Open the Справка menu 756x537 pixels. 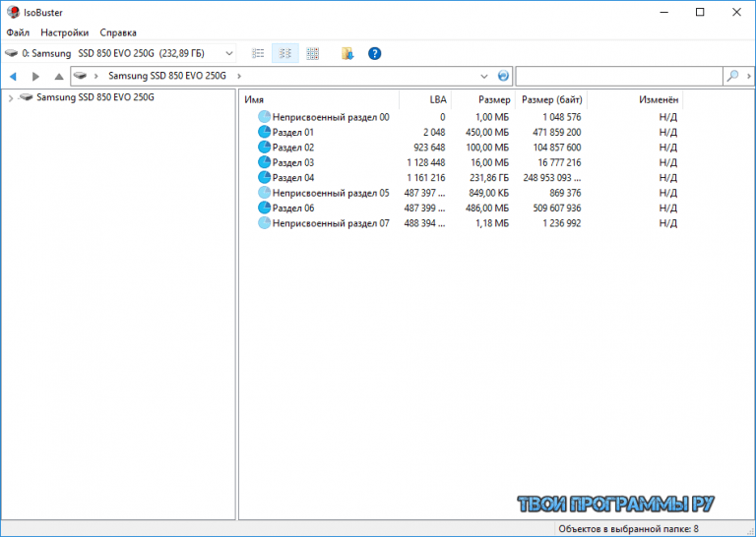coord(118,32)
